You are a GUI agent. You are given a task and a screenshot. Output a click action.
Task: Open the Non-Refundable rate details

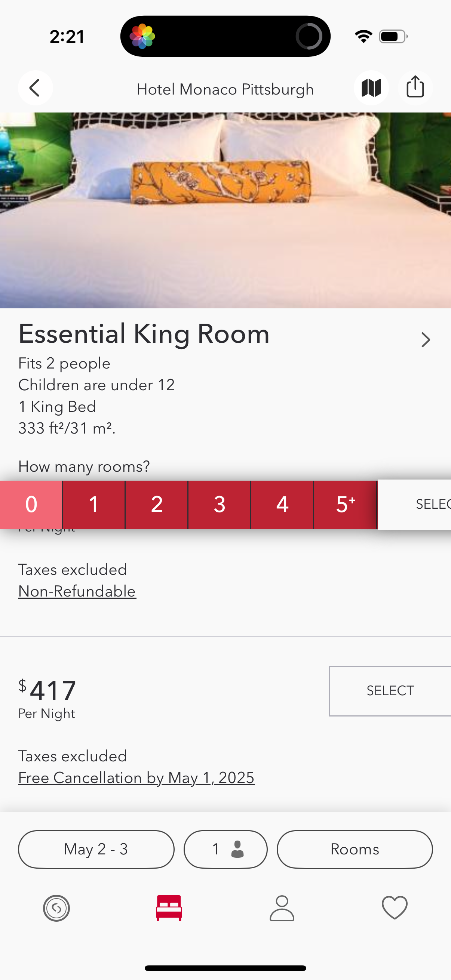77,591
